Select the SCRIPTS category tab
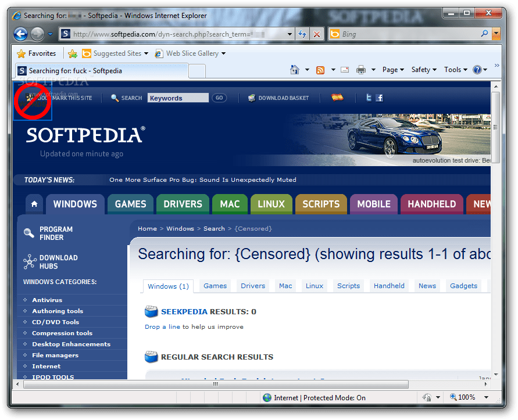The width and height of the screenshot is (518, 420). click(321, 204)
